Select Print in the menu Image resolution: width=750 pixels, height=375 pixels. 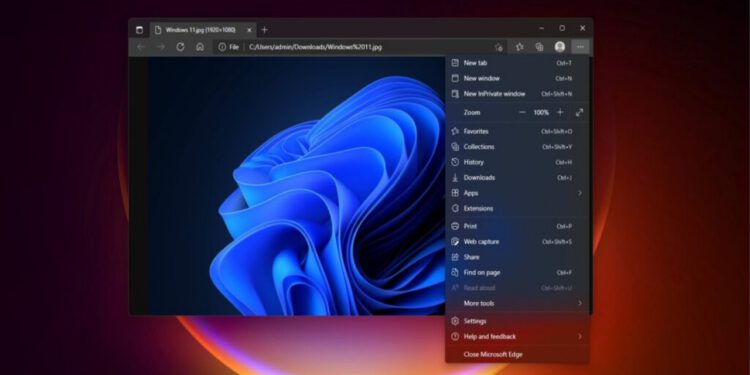517,226
